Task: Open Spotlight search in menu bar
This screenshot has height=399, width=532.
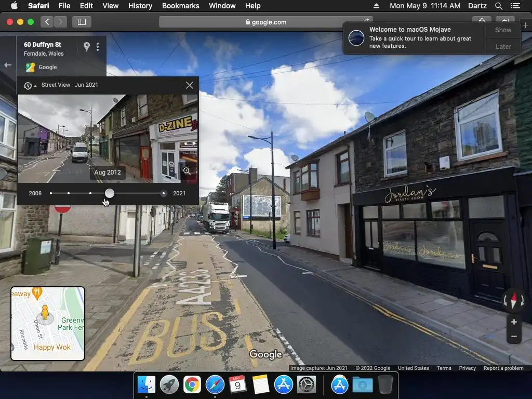Action: click(x=498, y=6)
